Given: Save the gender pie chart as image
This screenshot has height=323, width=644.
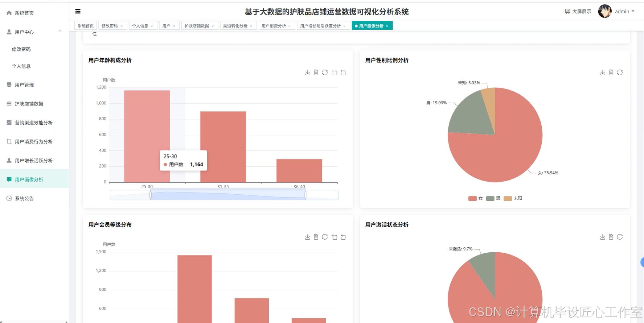Looking at the screenshot, I should pyautogui.click(x=603, y=73).
